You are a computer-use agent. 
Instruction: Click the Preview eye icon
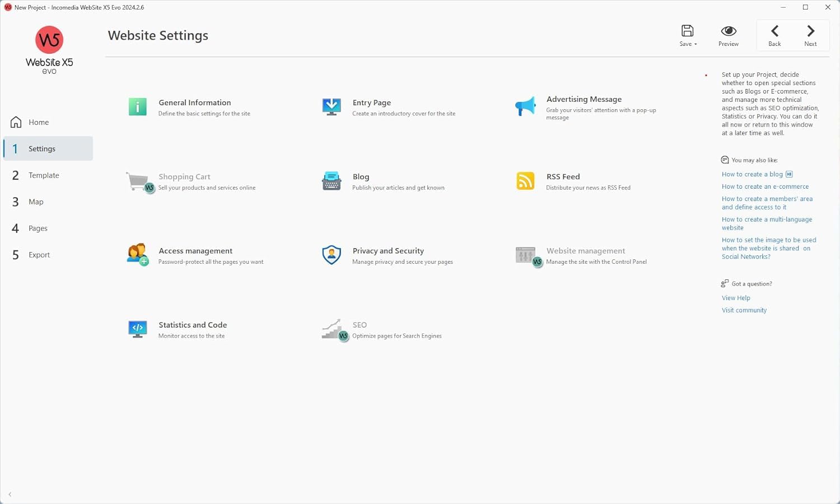pos(729,31)
